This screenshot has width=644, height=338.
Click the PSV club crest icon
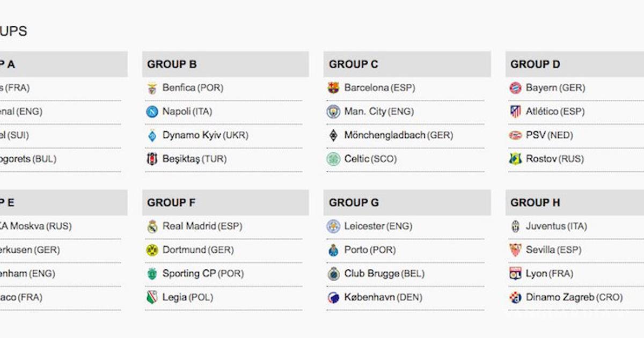(x=515, y=136)
